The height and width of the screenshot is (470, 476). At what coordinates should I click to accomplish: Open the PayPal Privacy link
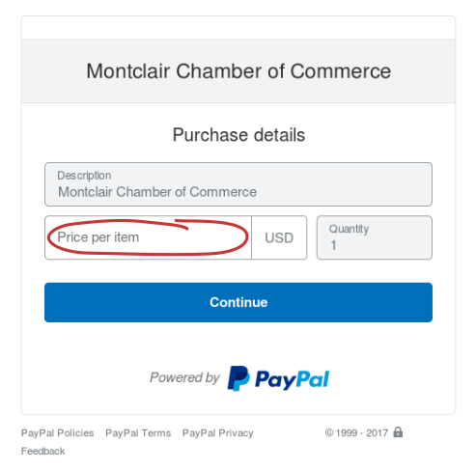click(218, 433)
